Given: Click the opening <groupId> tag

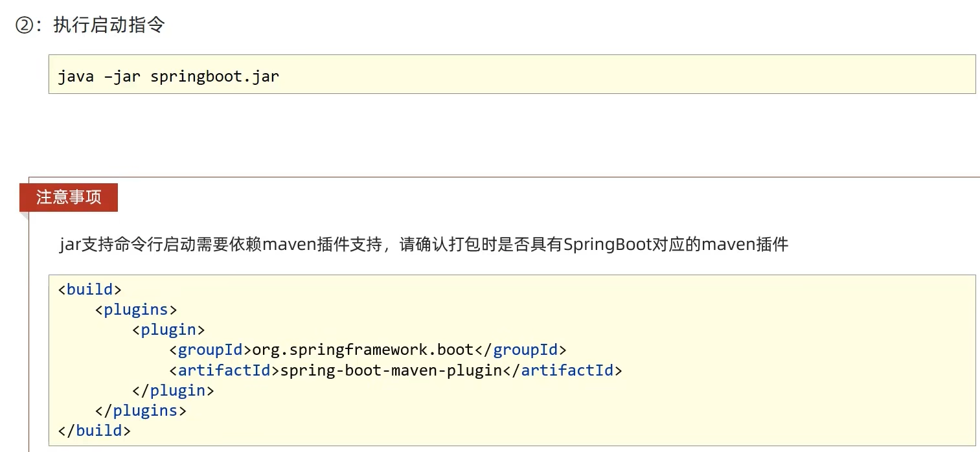Looking at the screenshot, I should coord(210,350).
